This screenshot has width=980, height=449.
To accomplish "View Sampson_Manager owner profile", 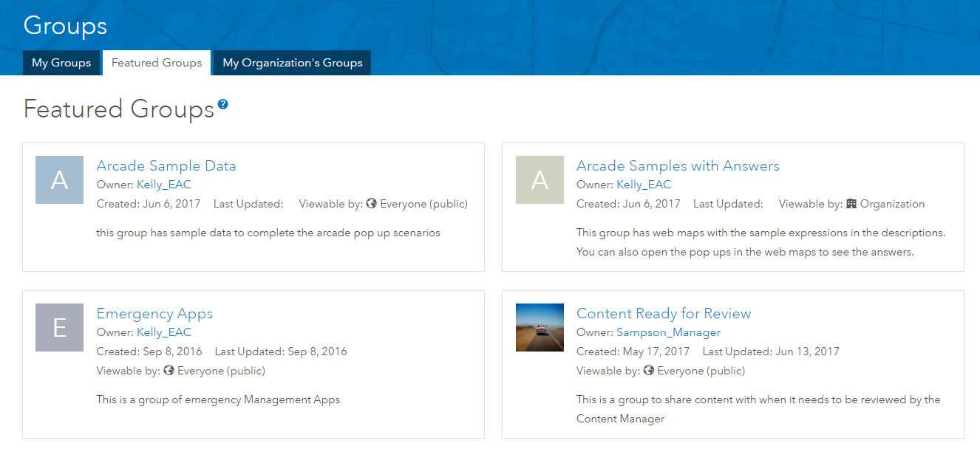I will coord(668,332).
